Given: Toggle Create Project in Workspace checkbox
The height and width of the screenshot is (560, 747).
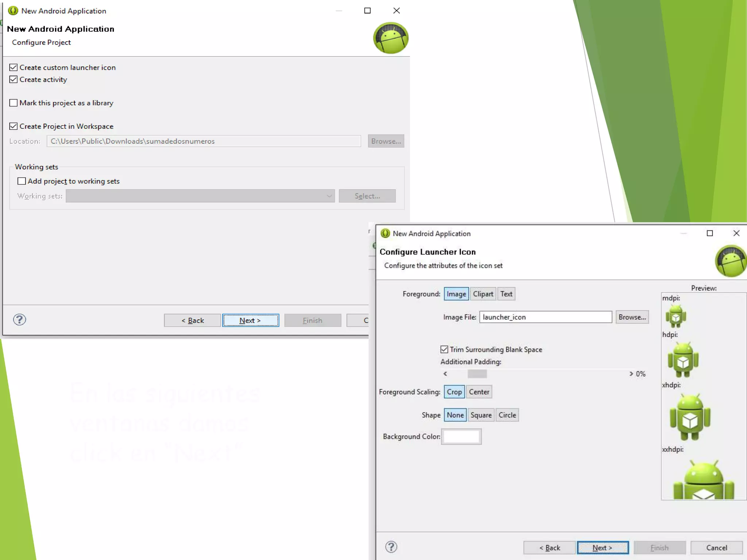Looking at the screenshot, I should (x=13, y=126).
